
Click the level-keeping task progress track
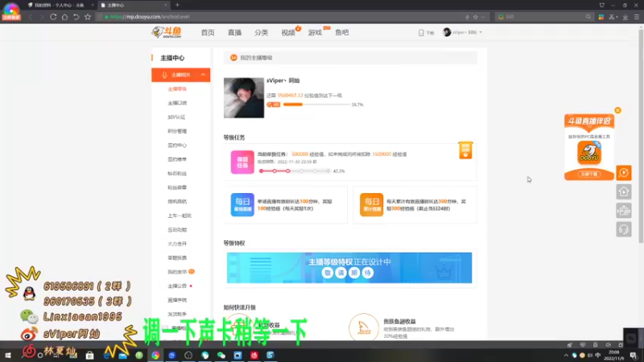click(295, 171)
